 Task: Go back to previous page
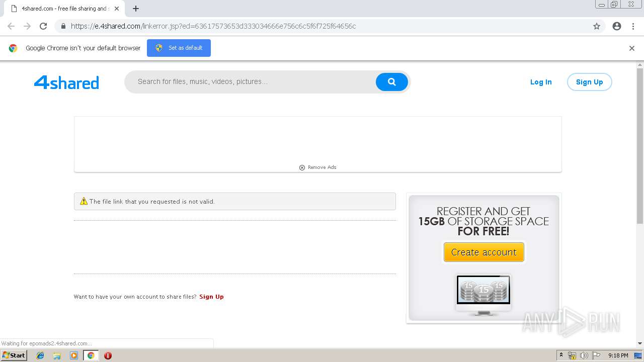click(x=11, y=26)
